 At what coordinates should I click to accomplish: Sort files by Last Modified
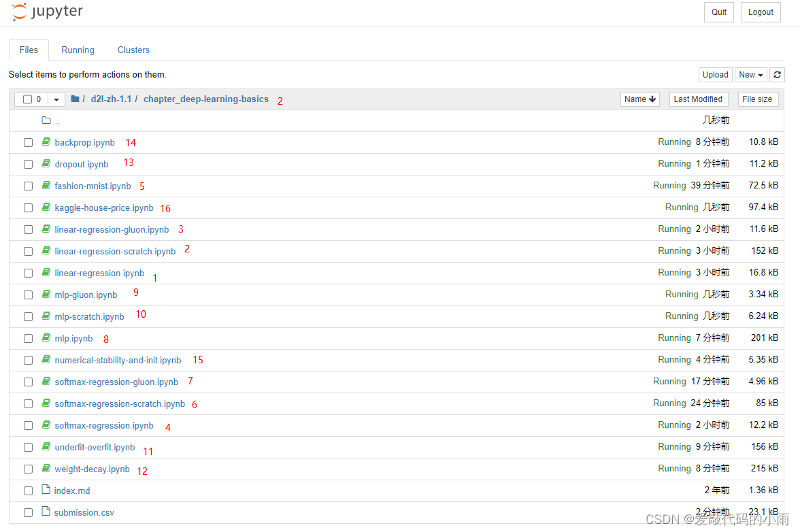click(698, 99)
